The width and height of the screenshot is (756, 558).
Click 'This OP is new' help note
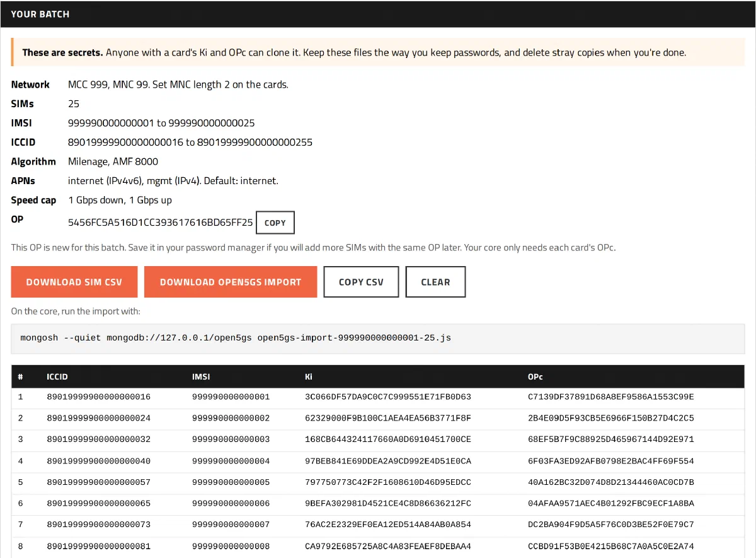313,247
